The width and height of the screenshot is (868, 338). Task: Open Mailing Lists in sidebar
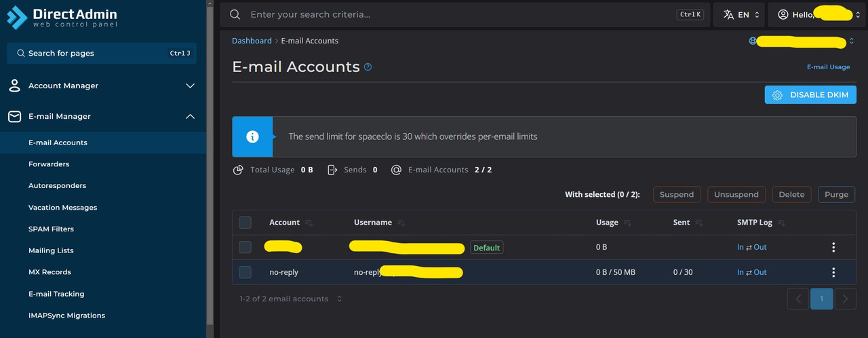click(x=103, y=250)
